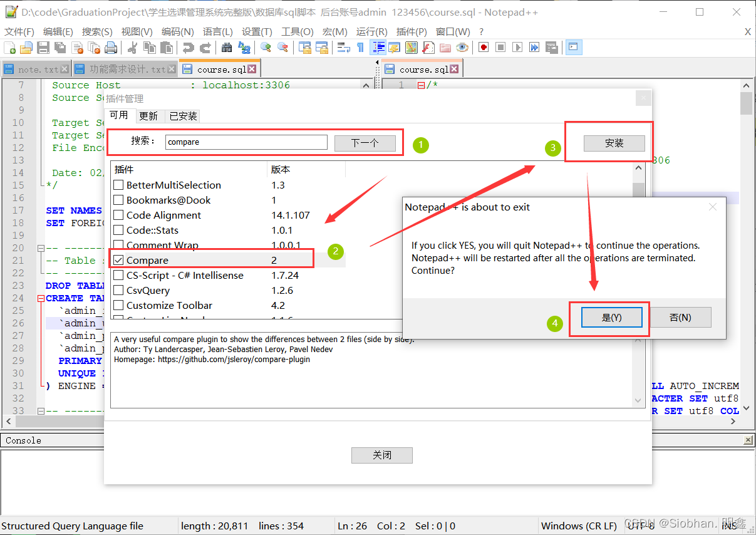Check the Customize Toolbar plugin checkbox
Image resolution: width=756 pixels, height=535 pixels.
118,305
